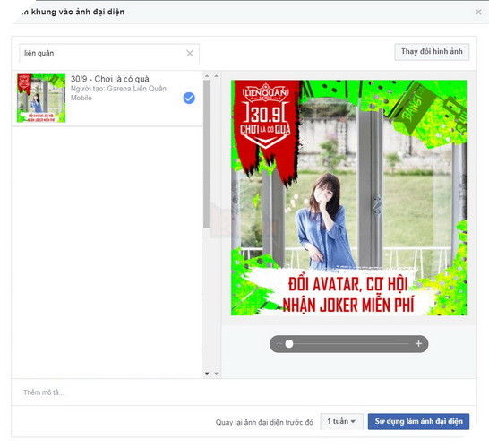Click the scroll down arrow of frame list
Screen dimensions: 489x448
(207, 373)
